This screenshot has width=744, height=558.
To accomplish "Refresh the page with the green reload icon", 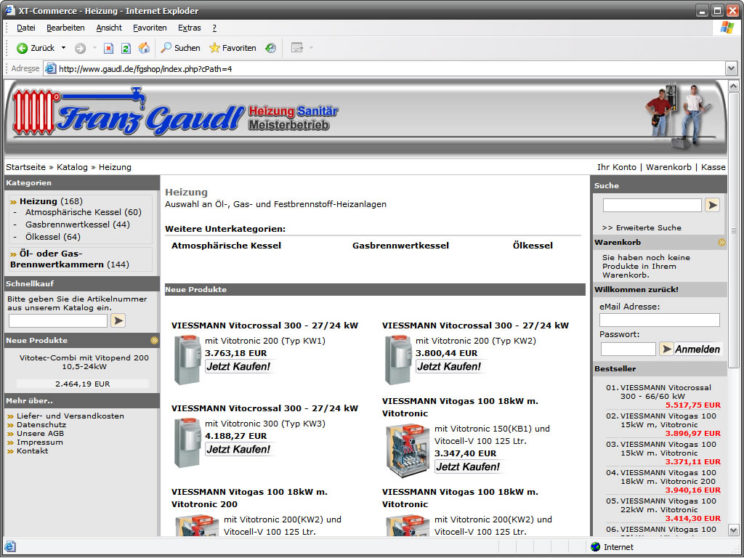I will pyautogui.click(x=126, y=48).
